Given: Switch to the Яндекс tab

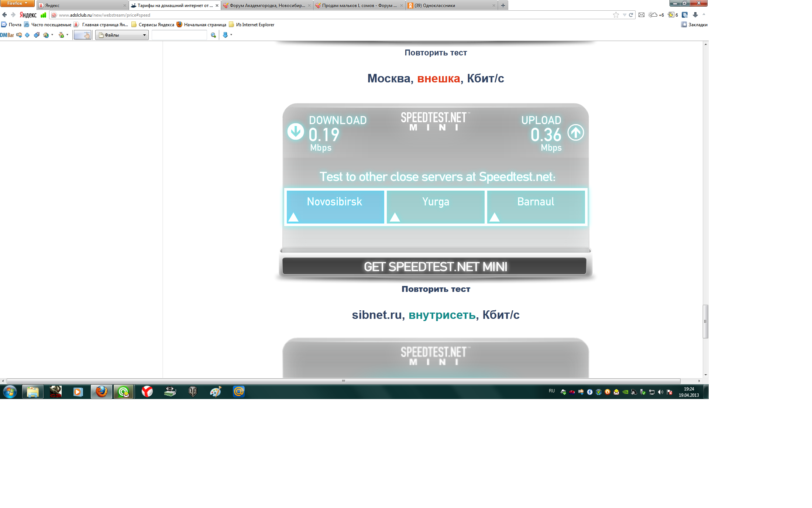Looking at the screenshot, I should [x=82, y=6].
